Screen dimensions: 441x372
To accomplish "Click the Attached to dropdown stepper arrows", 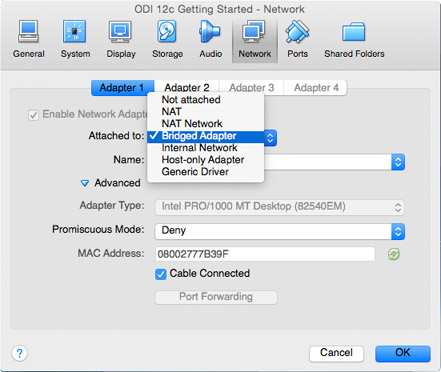I will tap(270, 138).
